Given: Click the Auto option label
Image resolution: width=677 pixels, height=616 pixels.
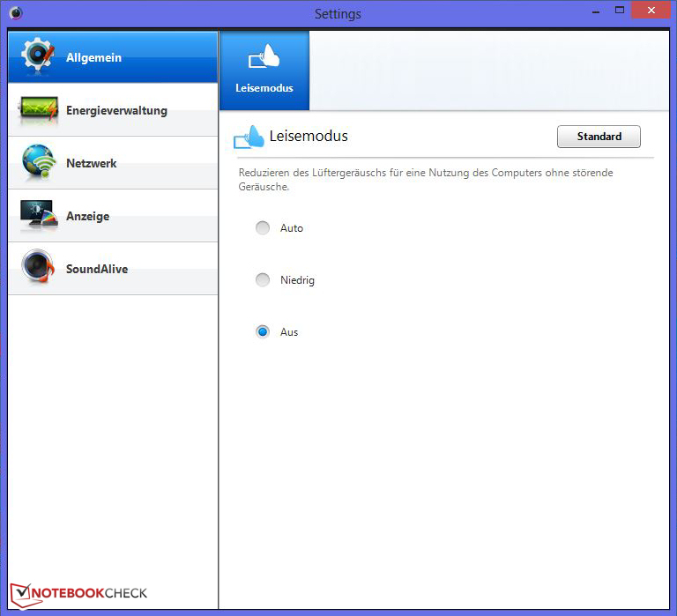Looking at the screenshot, I should point(292,228).
